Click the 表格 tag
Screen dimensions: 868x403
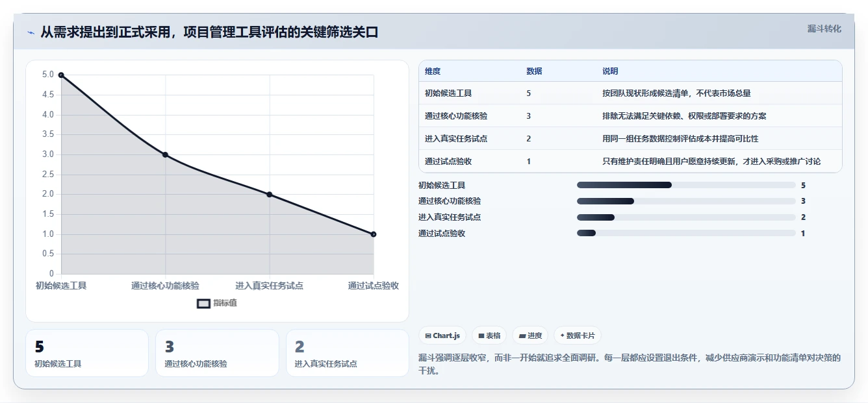pos(489,336)
